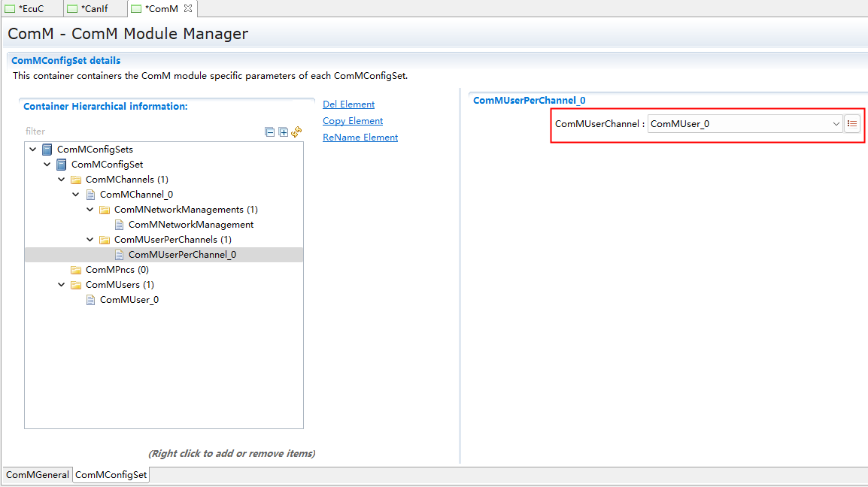Image resolution: width=868 pixels, height=487 pixels.
Task: Collapse the ComMUsers tree node
Action: pyautogui.click(x=61, y=285)
